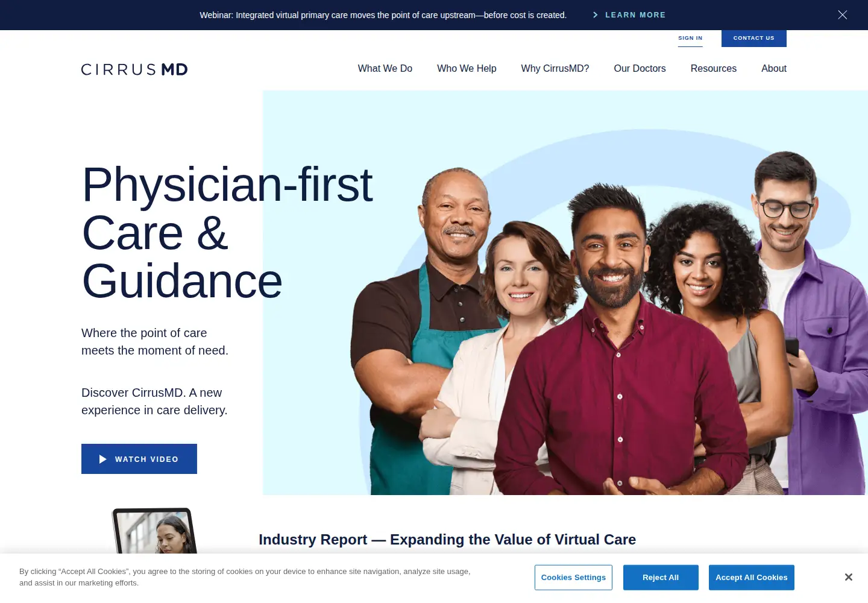
Task: Accept all cookies
Action: coord(751,578)
